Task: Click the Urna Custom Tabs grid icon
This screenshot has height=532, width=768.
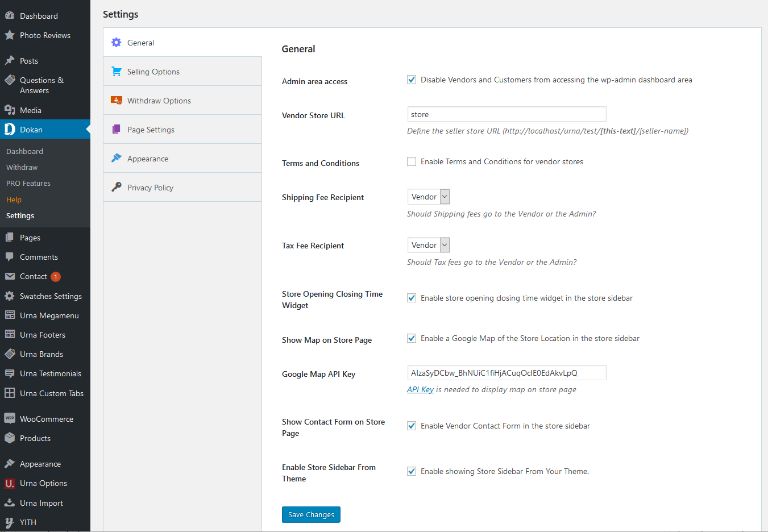Action: [10, 393]
